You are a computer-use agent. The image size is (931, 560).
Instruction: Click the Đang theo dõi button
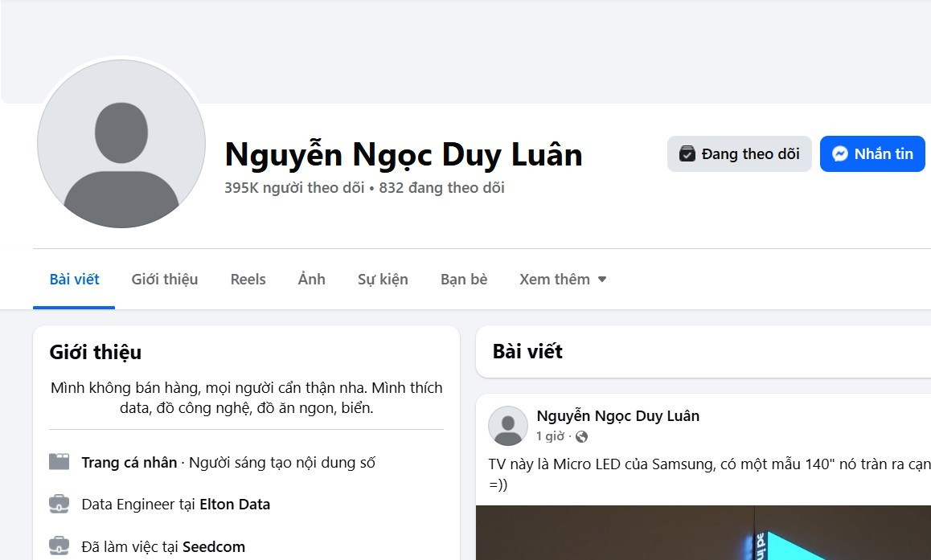pyautogui.click(x=739, y=153)
